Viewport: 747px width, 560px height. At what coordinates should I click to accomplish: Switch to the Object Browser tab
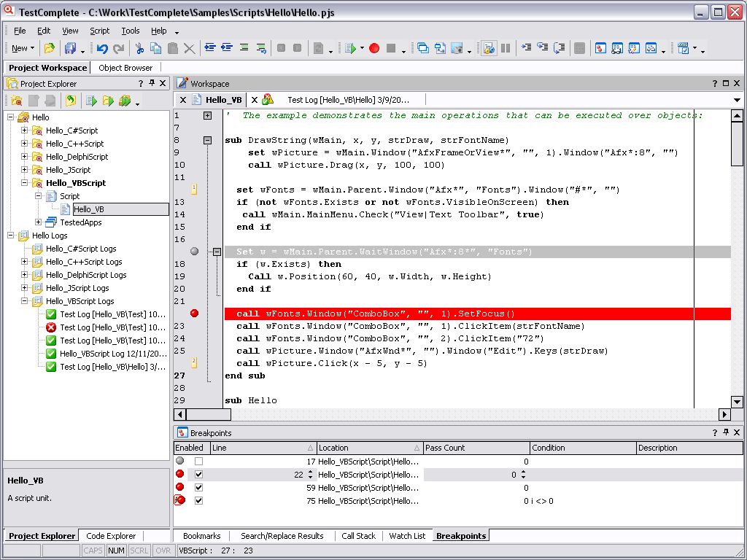(125, 68)
